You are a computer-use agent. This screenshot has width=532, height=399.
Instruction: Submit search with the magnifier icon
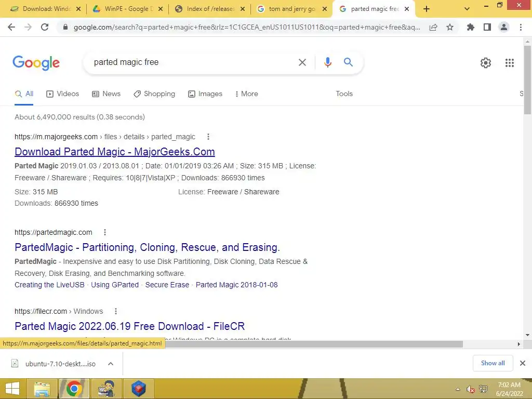coord(348,62)
